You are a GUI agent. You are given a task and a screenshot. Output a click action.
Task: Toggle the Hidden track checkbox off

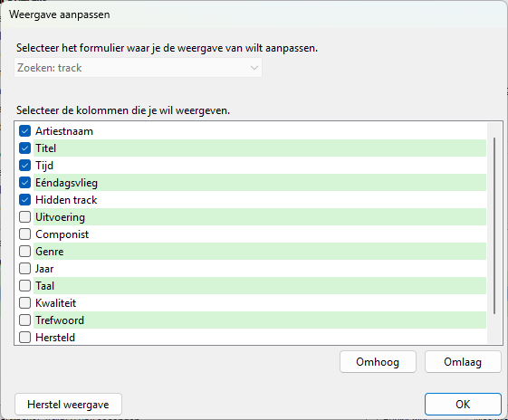(x=25, y=199)
